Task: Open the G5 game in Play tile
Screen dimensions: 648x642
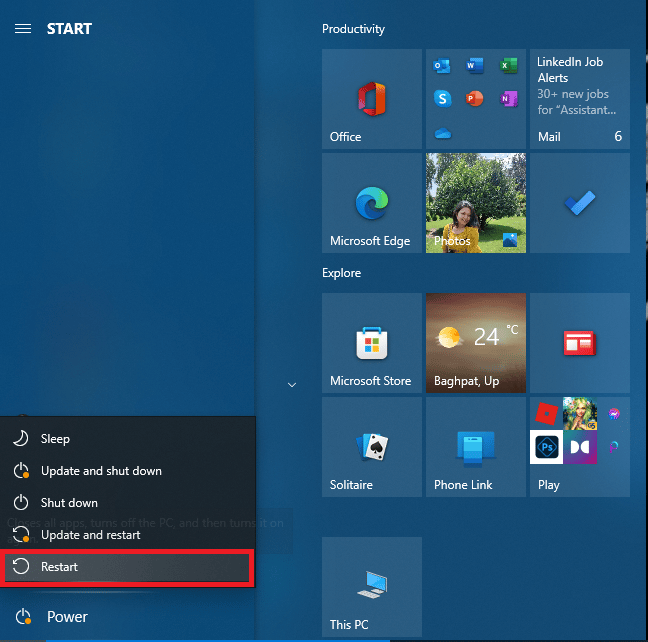Action: click(x=580, y=414)
